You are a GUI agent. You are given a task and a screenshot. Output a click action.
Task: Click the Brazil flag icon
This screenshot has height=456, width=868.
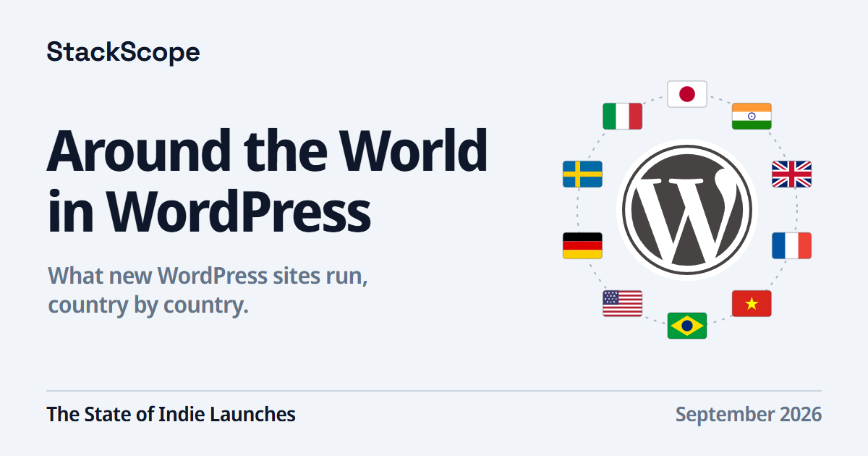click(687, 326)
